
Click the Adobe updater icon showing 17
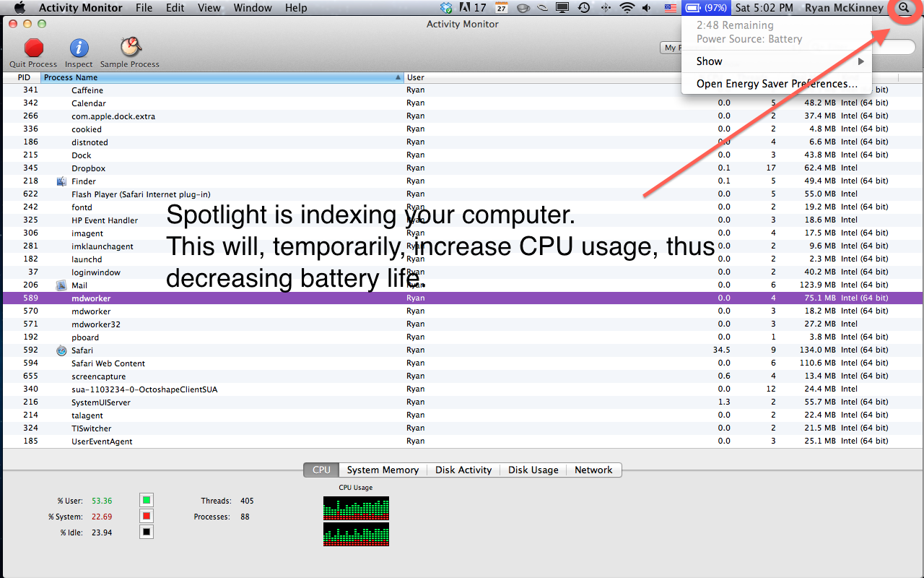pos(472,8)
